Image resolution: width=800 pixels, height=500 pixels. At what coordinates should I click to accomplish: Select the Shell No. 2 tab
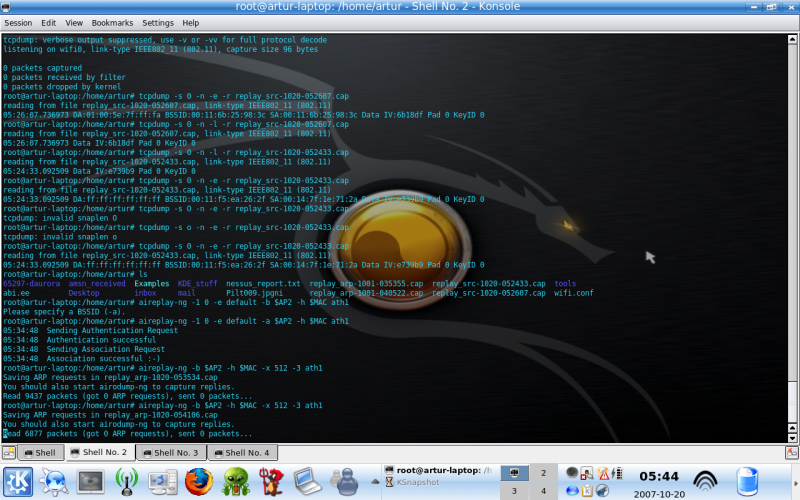pyautogui.click(x=100, y=452)
